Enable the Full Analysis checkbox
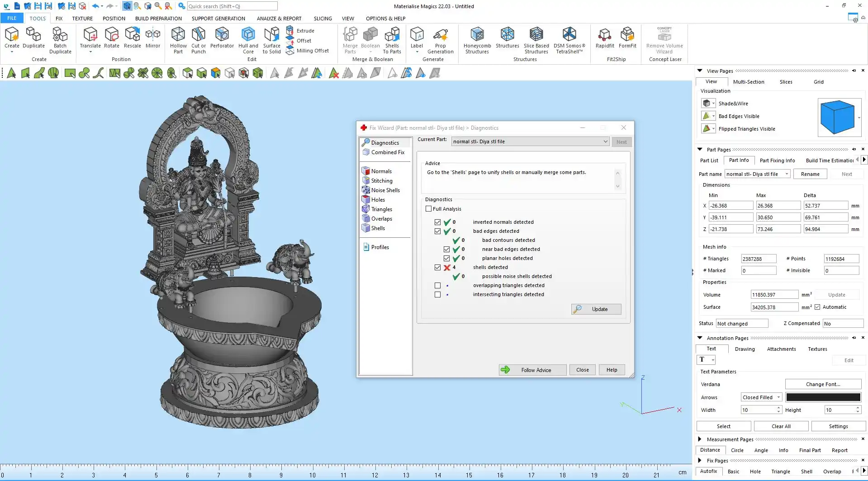The height and width of the screenshot is (481, 868). pos(428,209)
